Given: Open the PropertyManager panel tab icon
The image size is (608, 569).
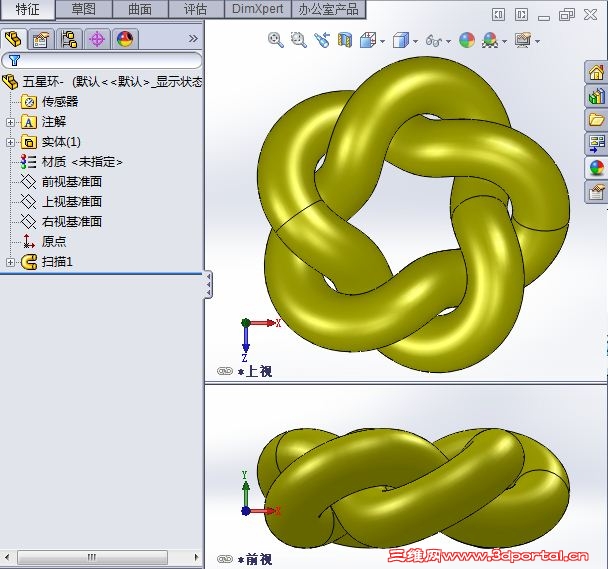Looking at the screenshot, I should (41, 39).
